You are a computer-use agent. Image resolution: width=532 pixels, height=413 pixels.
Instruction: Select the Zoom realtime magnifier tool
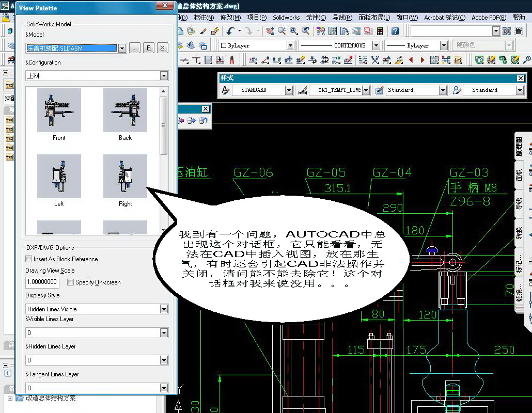[x=282, y=31]
